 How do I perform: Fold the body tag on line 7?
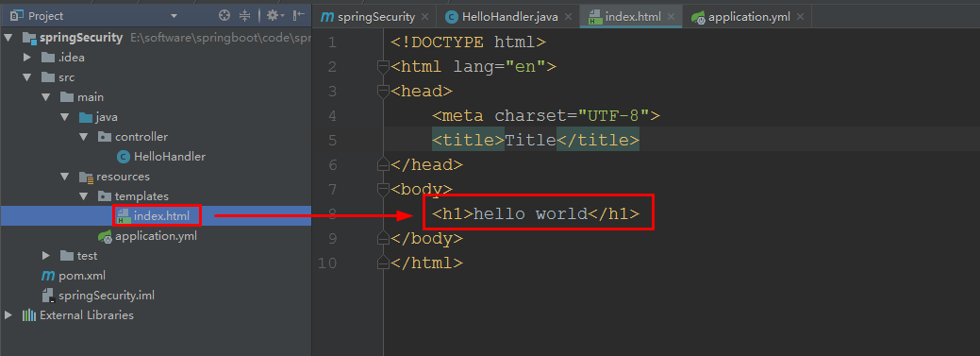tap(383, 189)
